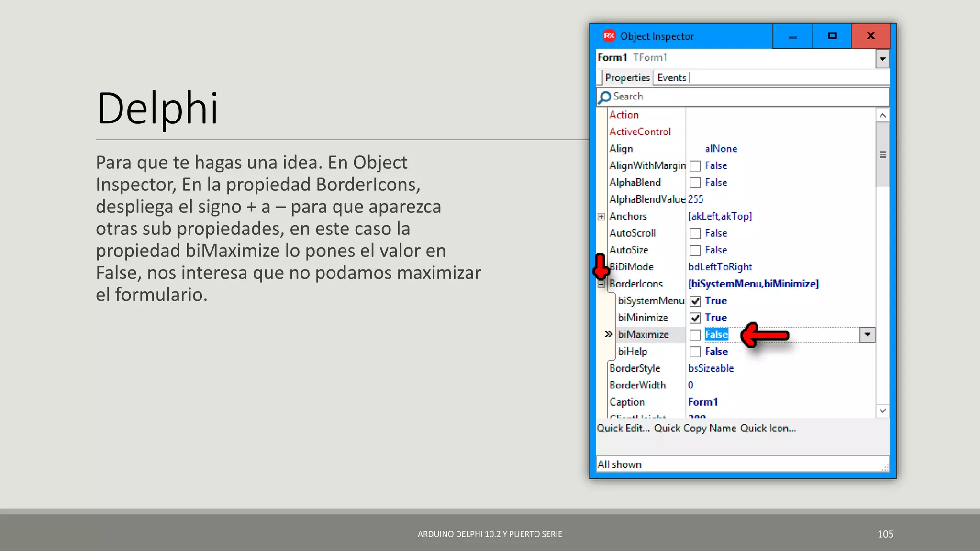Select the Anchors property name

click(628, 216)
